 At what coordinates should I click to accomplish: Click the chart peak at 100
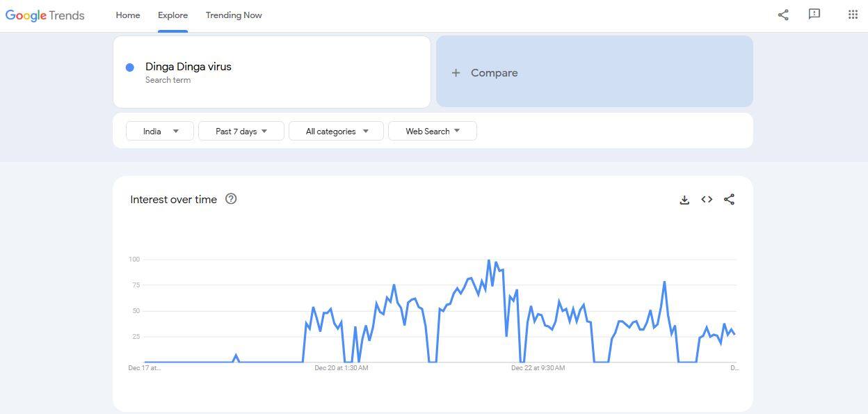tap(489, 261)
